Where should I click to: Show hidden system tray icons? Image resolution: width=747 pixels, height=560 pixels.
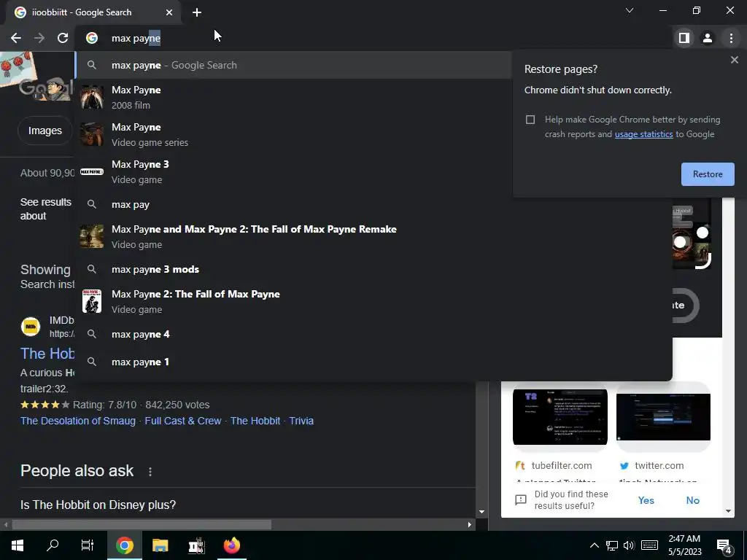[x=594, y=545]
